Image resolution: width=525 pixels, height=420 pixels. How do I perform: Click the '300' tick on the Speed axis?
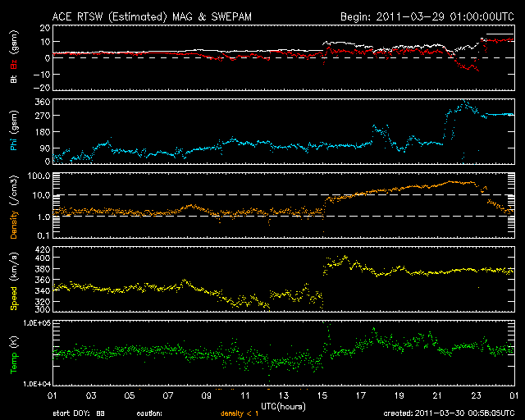pos(43,309)
